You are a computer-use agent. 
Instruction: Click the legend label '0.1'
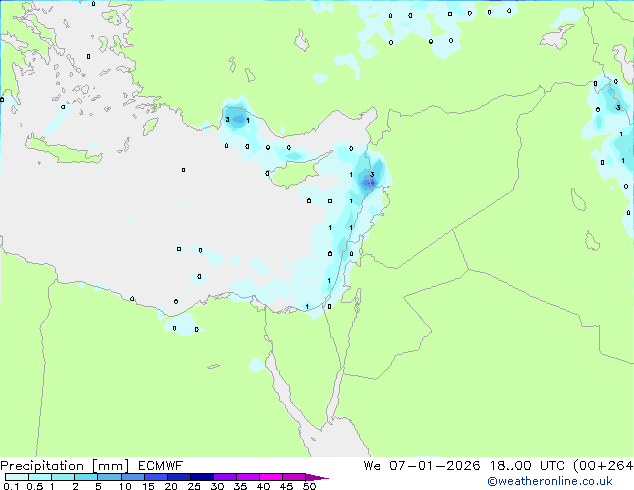(11, 486)
